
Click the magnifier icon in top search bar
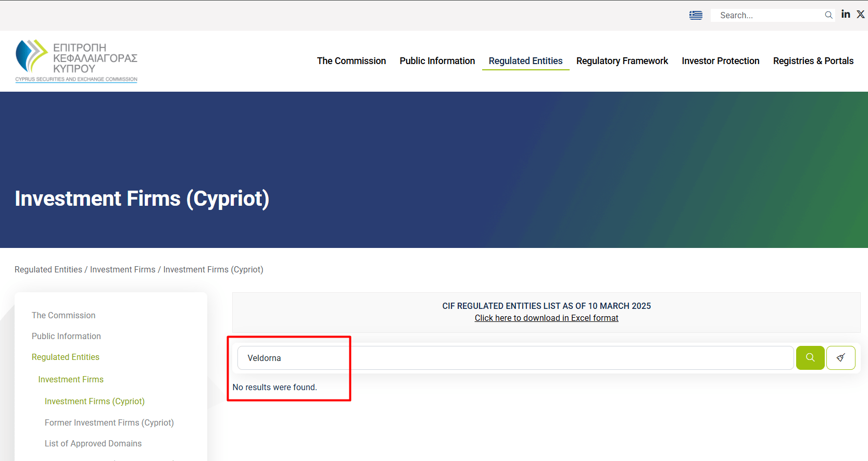(x=828, y=15)
